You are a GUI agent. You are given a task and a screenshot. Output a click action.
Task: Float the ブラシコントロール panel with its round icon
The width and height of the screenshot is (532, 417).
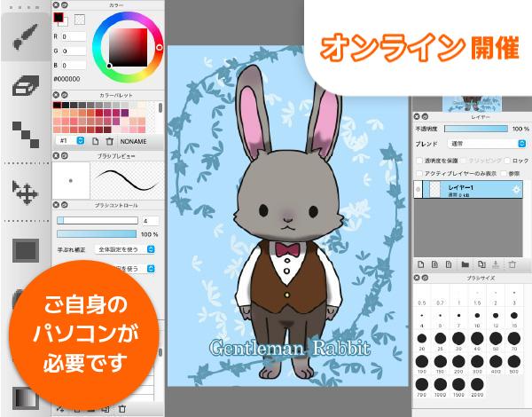click(64, 205)
